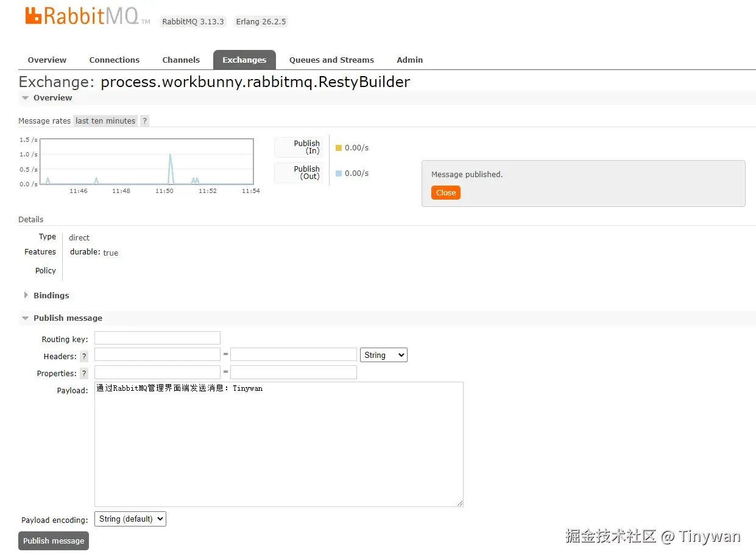Click the Erlang 26.2.5 version label
756x560 pixels.
tap(261, 21)
